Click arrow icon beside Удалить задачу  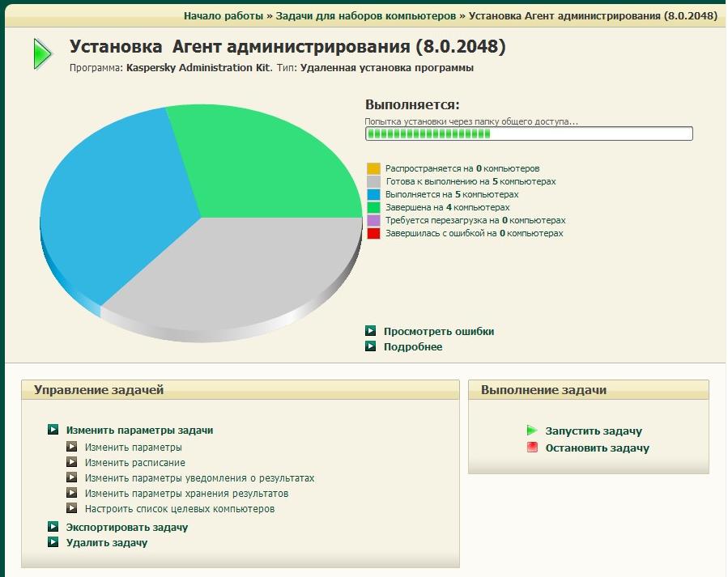pos(53,541)
